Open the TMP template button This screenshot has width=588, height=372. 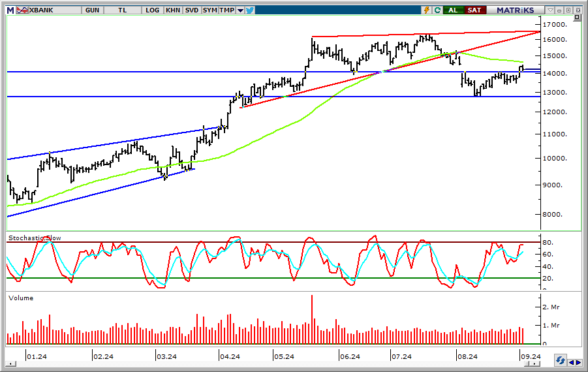pos(227,10)
